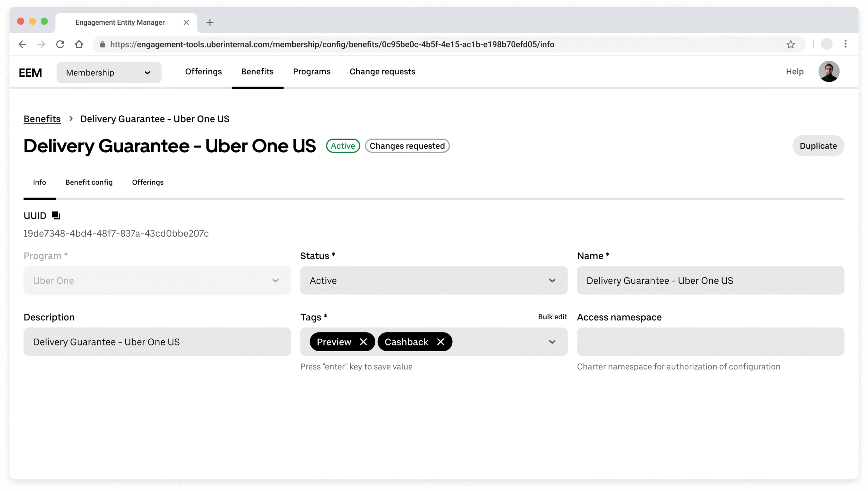Follow the Benefits breadcrumb link
The height and width of the screenshot is (491, 868).
(42, 119)
